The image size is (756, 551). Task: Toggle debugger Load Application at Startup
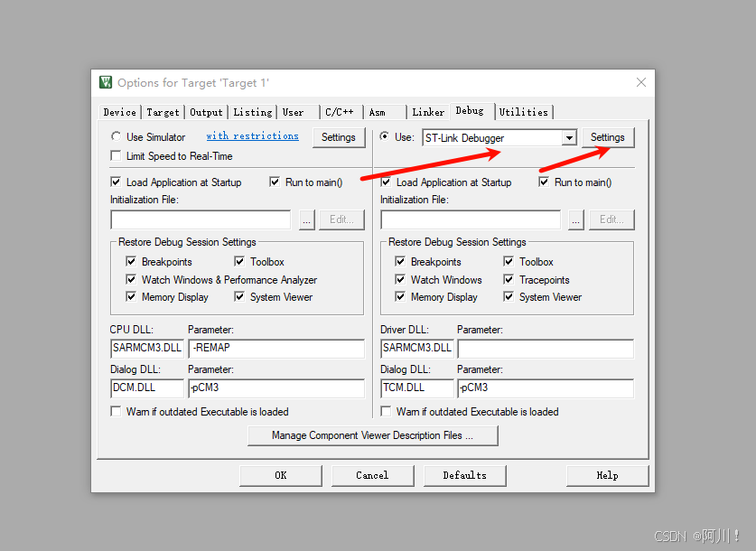tap(386, 182)
